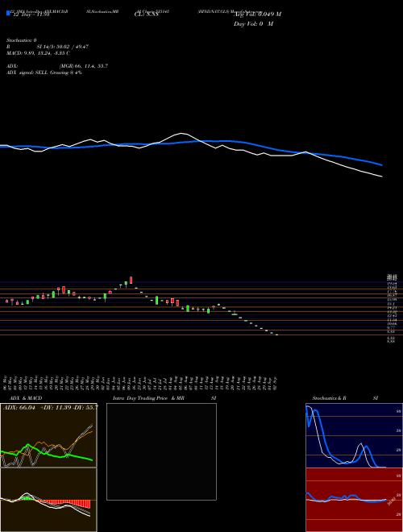Viewport: 403px width, 532px height.
Task: Click the 'Stochastics & RSI' panel title
Action: click(345, 398)
